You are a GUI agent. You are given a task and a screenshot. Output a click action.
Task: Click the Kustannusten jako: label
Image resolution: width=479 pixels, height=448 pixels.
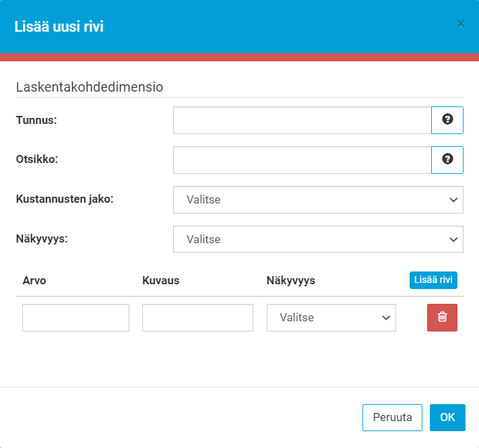click(x=65, y=199)
